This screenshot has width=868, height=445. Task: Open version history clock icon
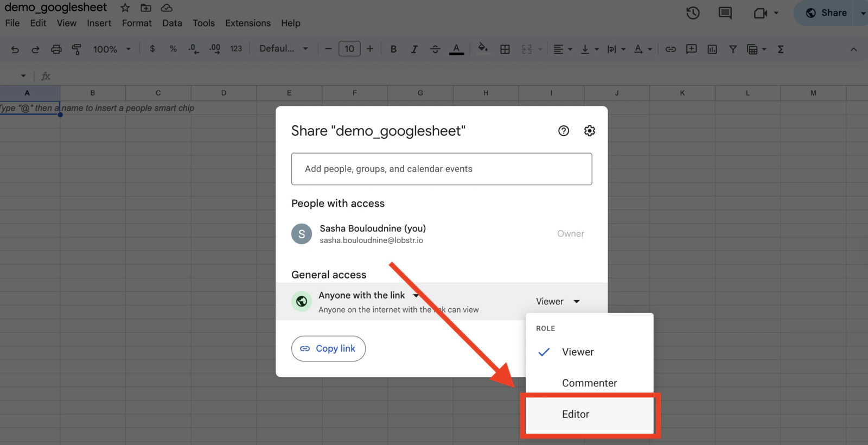(693, 13)
